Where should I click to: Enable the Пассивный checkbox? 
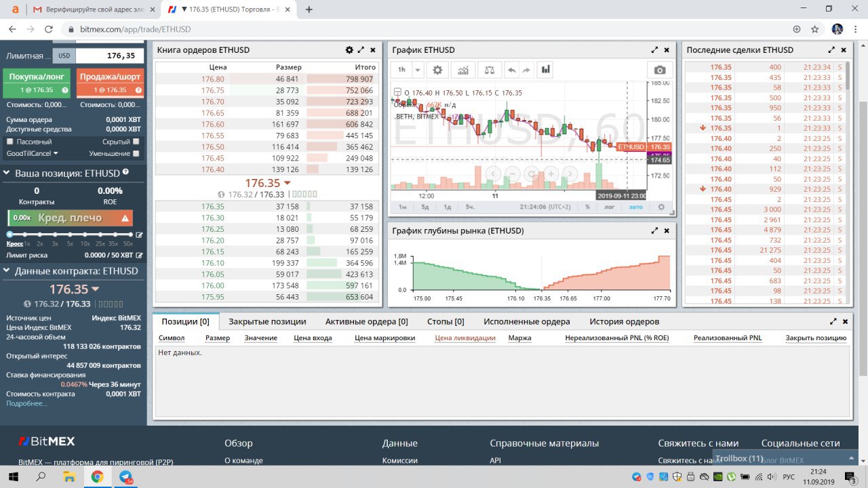click(9, 142)
